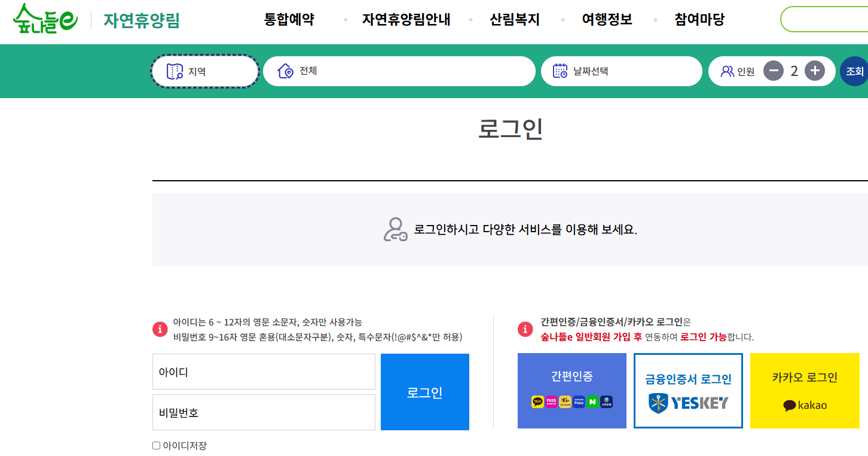
Task: Click the red info icon beside 간편인증/금융인증서
Action: coord(525,329)
